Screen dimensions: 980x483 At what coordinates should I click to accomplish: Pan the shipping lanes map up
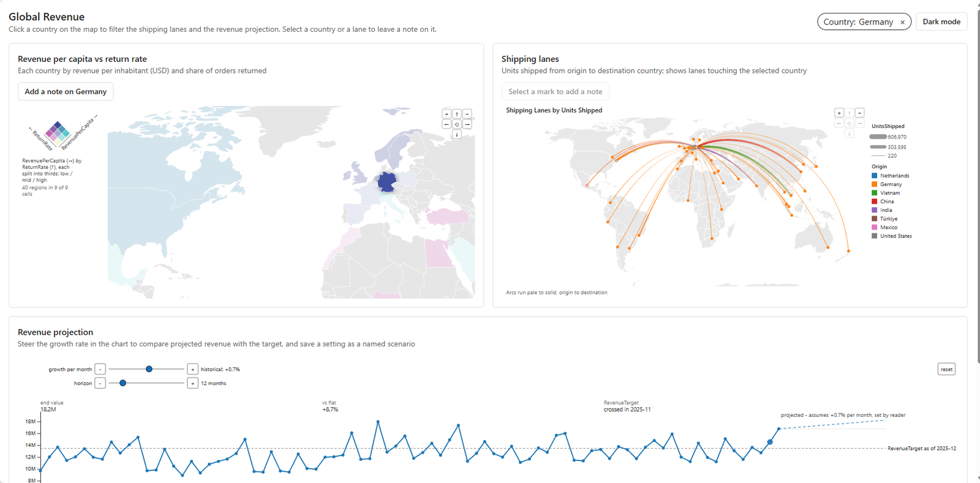click(x=850, y=113)
